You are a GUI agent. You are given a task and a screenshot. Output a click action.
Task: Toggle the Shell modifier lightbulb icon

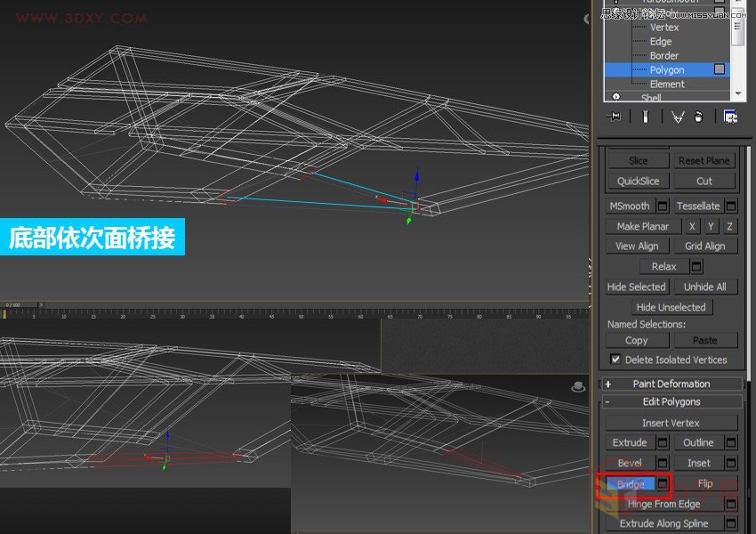pos(616,97)
